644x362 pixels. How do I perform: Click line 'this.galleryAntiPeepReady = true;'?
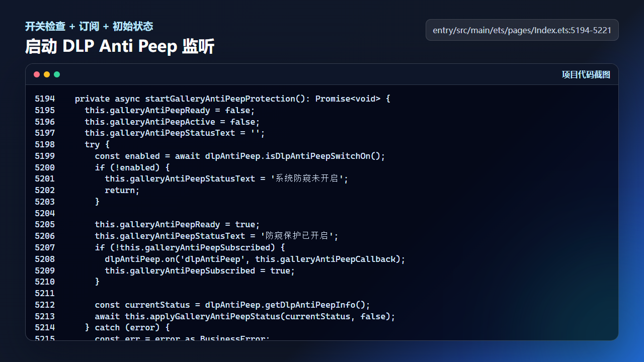(x=178, y=224)
